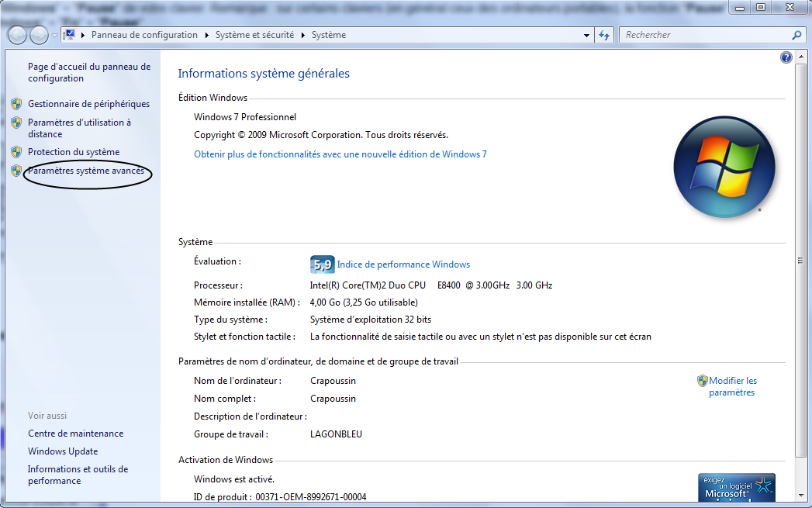812x508 pixels.
Task: Click the 5,9 performance score badge
Action: point(322,264)
